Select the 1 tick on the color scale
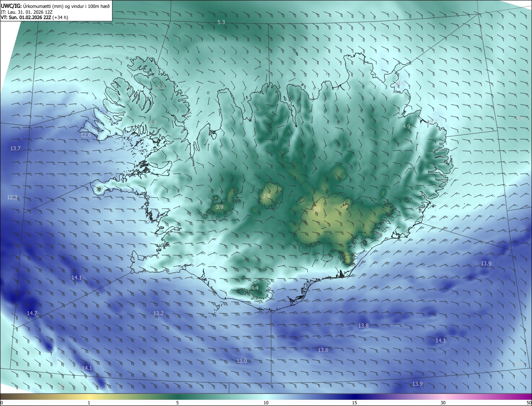Image resolution: width=532 pixels, height=406 pixels. [x=89, y=403]
